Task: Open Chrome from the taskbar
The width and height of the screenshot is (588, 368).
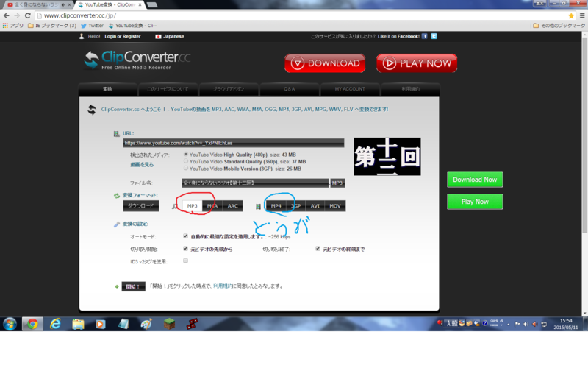Action: click(32, 324)
